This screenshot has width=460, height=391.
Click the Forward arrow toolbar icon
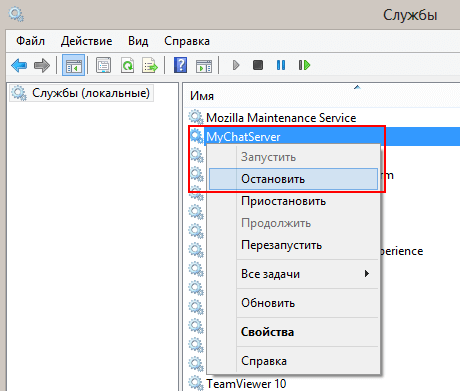[x=42, y=65]
